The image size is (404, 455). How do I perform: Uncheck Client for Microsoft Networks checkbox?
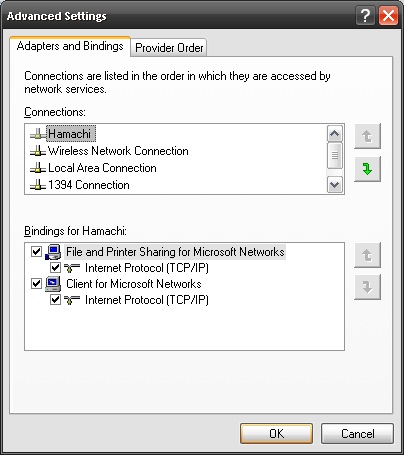pos(36,284)
